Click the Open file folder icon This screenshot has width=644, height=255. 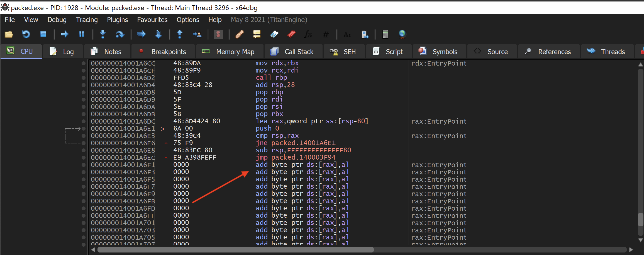coord(9,34)
